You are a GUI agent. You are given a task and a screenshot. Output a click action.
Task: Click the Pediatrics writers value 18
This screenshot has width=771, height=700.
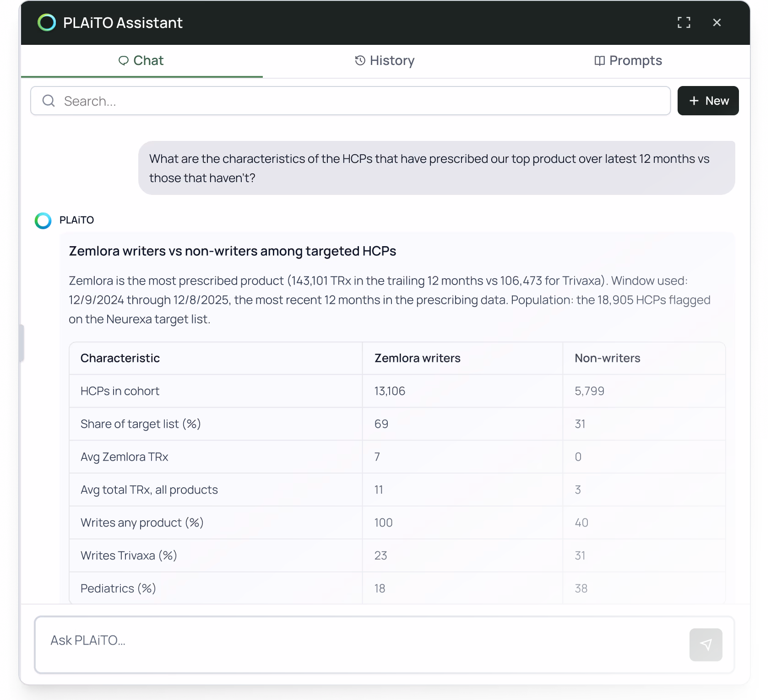tap(380, 589)
